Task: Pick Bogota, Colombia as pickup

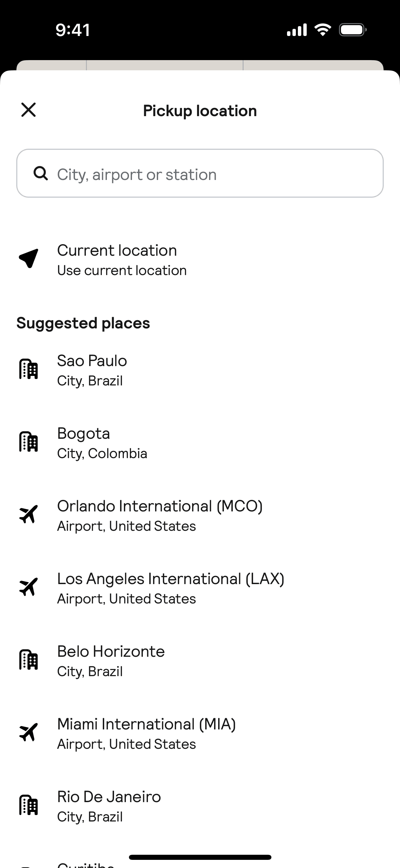Action: coord(102,443)
